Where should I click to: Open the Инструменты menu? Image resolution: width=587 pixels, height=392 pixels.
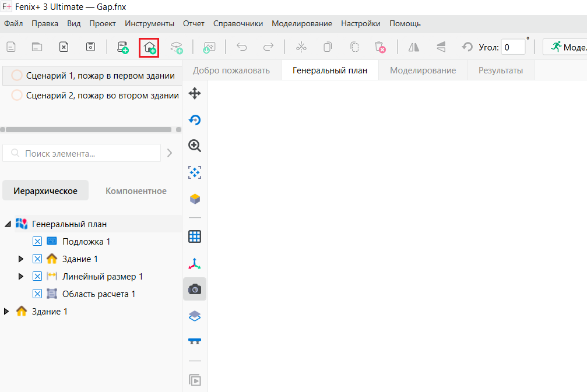(x=149, y=23)
